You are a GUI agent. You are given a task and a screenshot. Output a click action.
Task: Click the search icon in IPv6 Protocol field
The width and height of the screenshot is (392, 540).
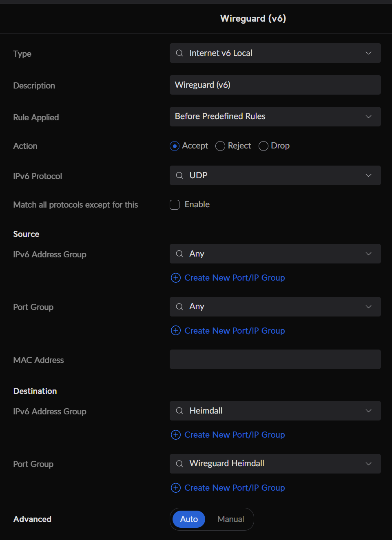(x=179, y=175)
